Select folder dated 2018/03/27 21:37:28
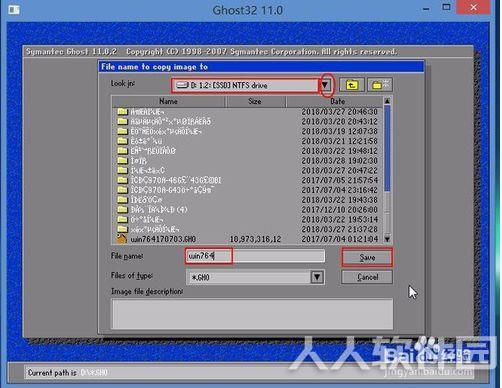The height and width of the screenshot is (388, 502). pyautogui.click(x=247, y=229)
